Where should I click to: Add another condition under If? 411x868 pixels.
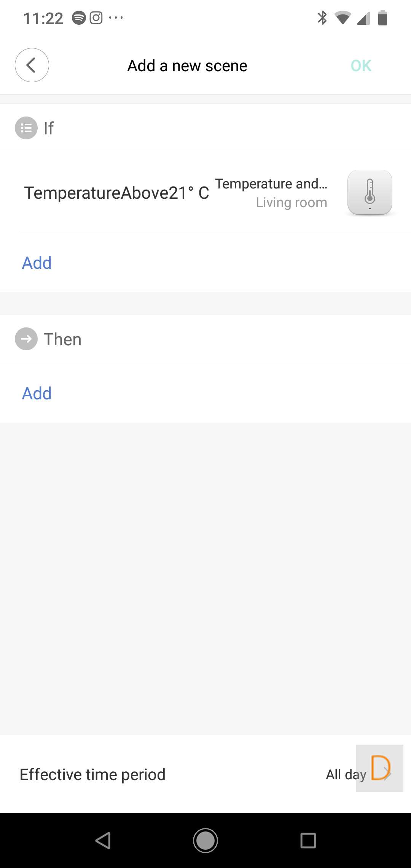tap(37, 263)
